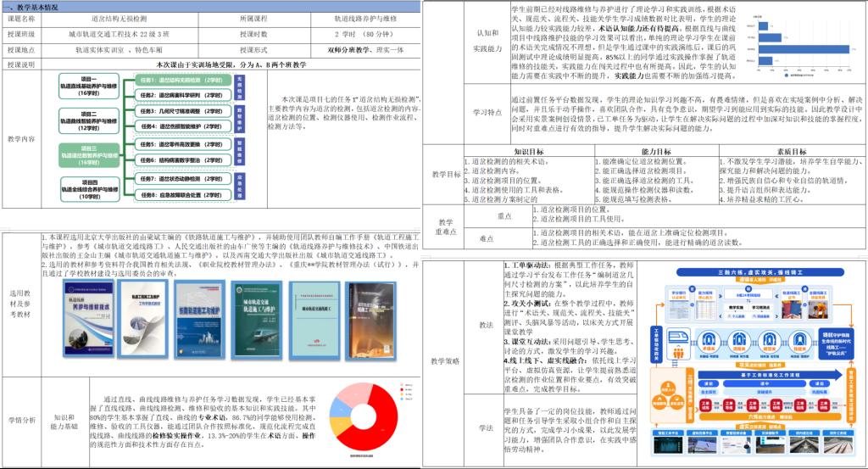Click the '教法' label cell

(x=486, y=325)
